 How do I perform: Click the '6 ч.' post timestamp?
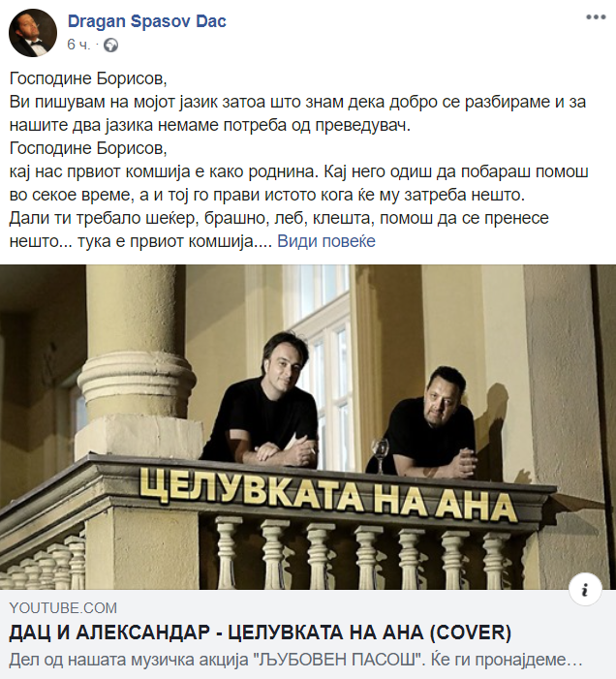[78, 45]
